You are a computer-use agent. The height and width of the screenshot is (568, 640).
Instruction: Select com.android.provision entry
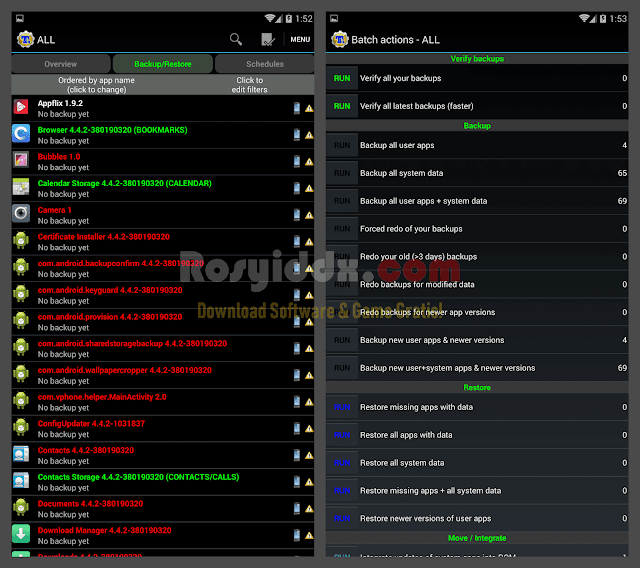tap(163, 322)
